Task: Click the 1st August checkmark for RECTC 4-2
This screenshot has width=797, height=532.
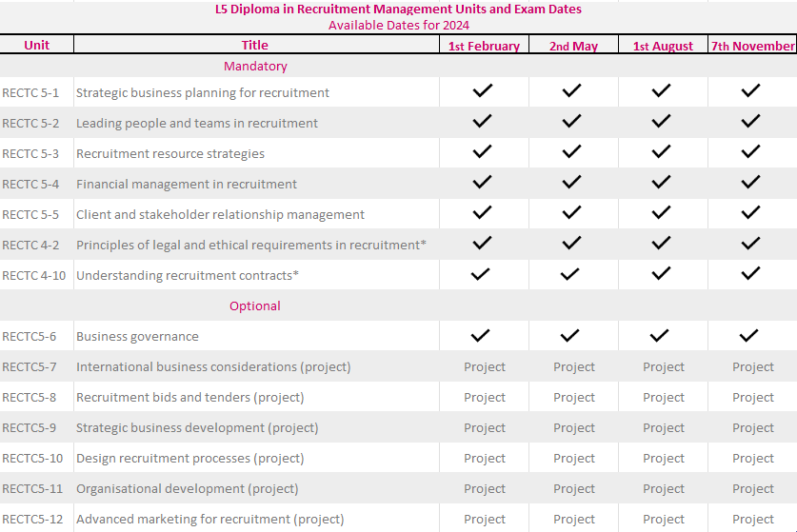Action: [x=661, y=244]
